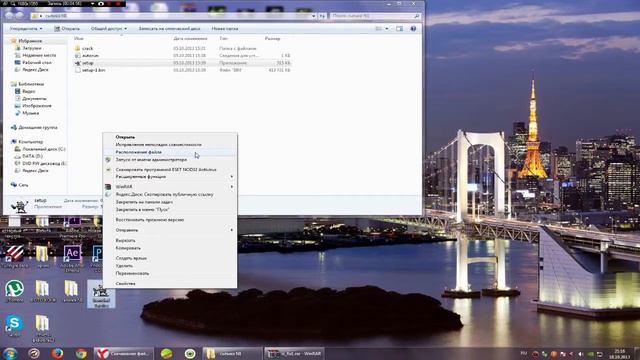Open Adobe After Effects desktop shortcut
This screenshot has width=640, height=360.
[72, 258]
